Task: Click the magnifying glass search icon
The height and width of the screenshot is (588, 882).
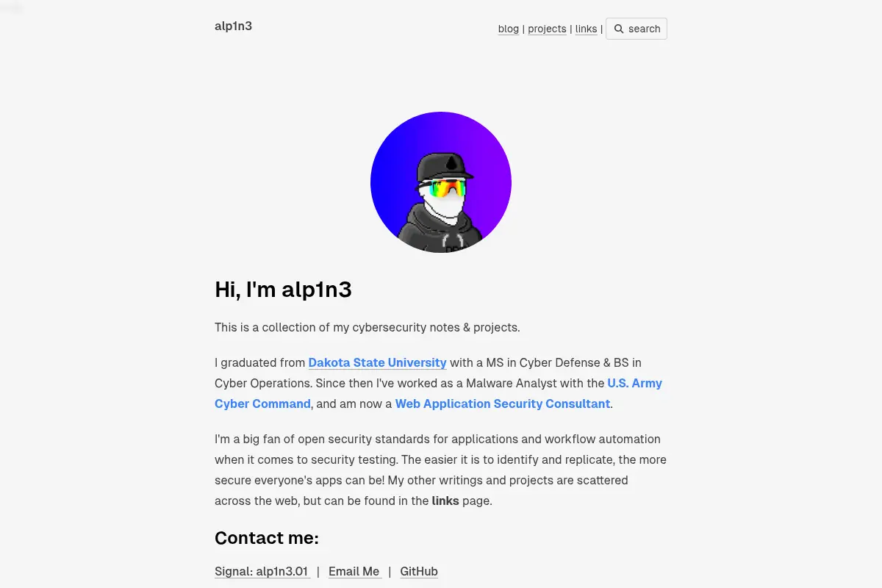Action: click(619, 29)
